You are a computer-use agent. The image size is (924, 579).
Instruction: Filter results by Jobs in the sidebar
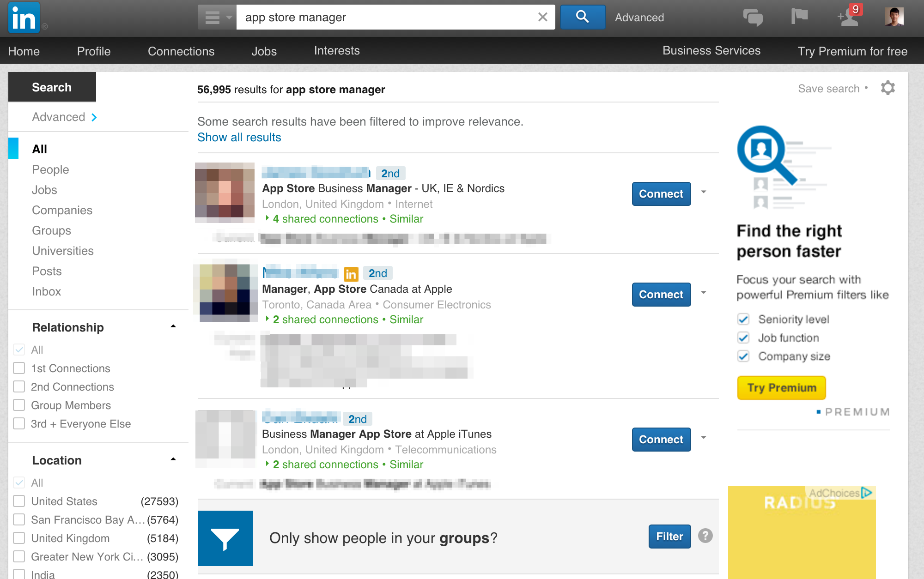[44, 190]
